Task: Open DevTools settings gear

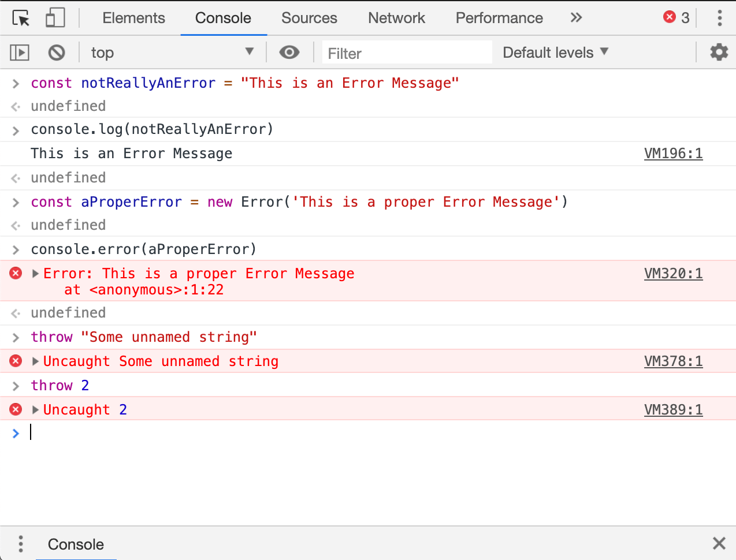Action: (719, 53)
